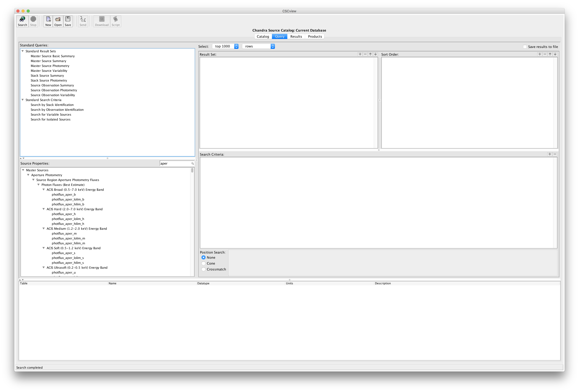Select the Cone position search option
Screen dimensions: 579x392
[204, 263]
